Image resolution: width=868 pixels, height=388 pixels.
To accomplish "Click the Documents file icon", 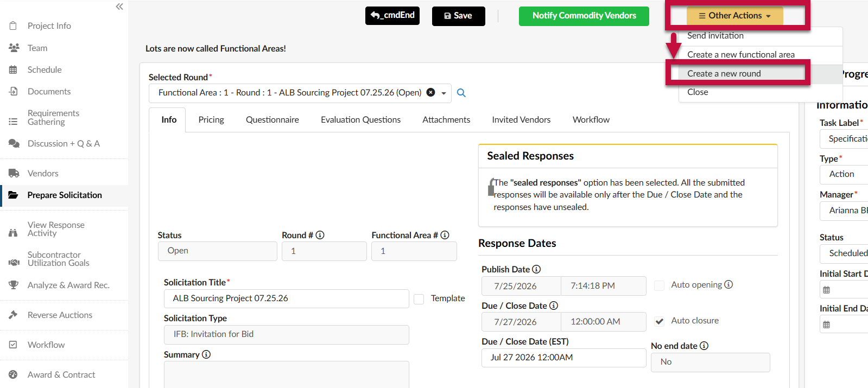I will [x=13, y=91].
